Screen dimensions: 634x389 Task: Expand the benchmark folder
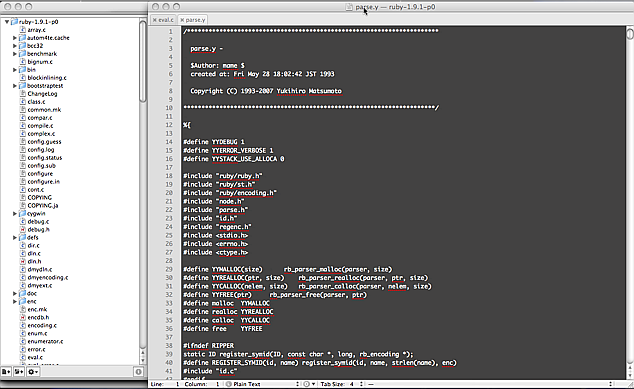tap(15, 54)
